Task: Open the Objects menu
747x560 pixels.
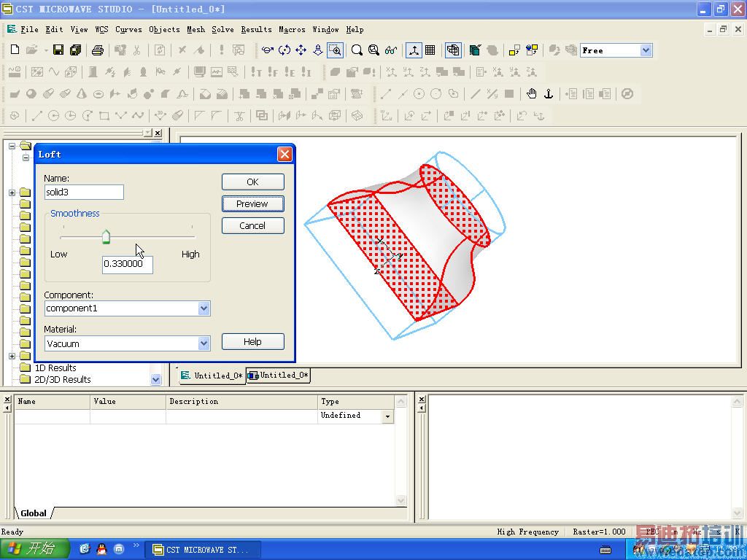Action: (164, 29)
